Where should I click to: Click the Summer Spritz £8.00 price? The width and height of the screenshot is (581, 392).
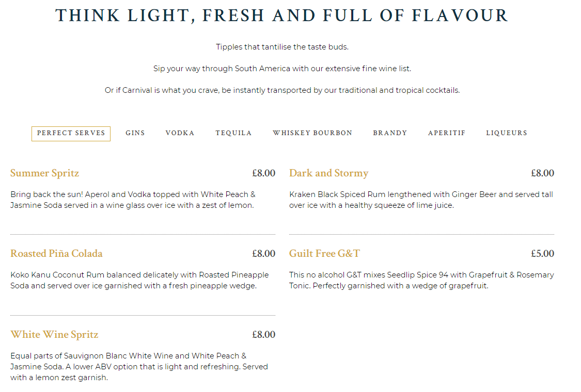click(x=263, y=173)
